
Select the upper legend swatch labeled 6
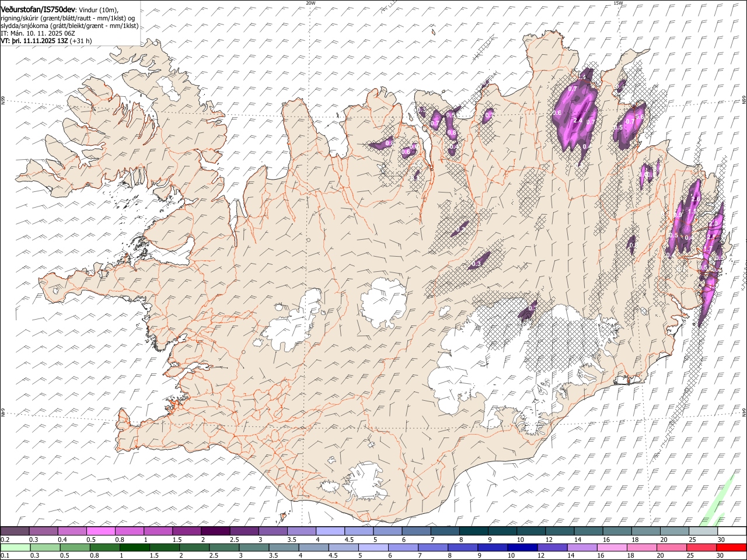point(416,531)
